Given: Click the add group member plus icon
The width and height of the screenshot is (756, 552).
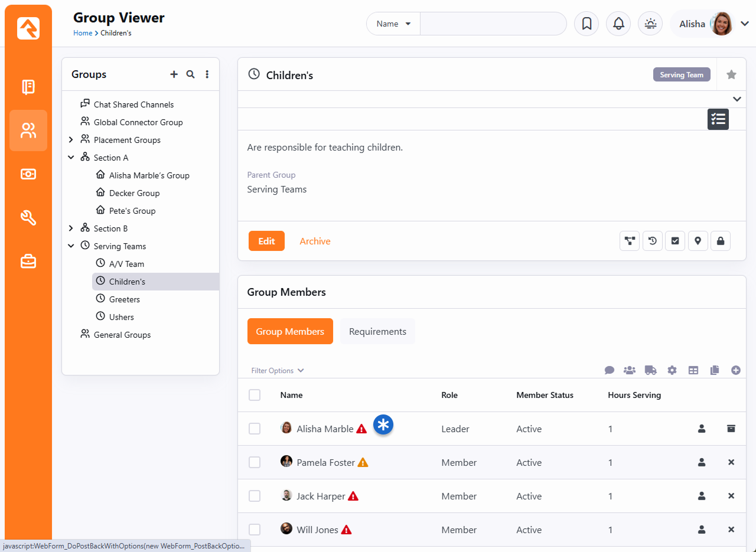Looking at the screenshot, I should click(735, 370).
